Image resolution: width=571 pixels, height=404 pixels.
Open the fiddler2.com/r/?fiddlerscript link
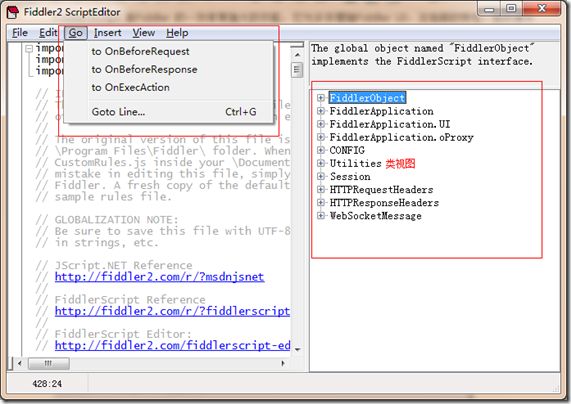pyautogui.click(x=172, y=311)
